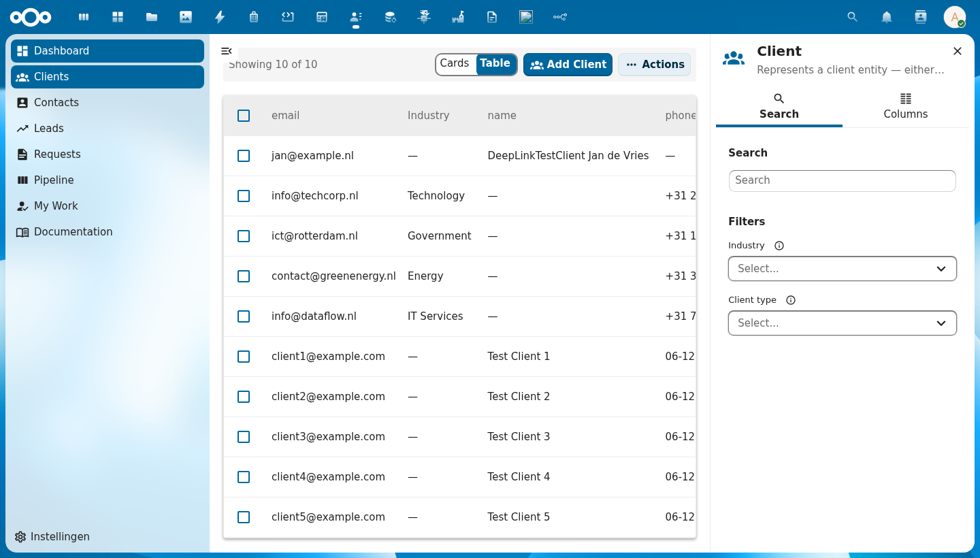Open Leads in the sidebar
Viewport: 980px width, 558px height.
108,129
